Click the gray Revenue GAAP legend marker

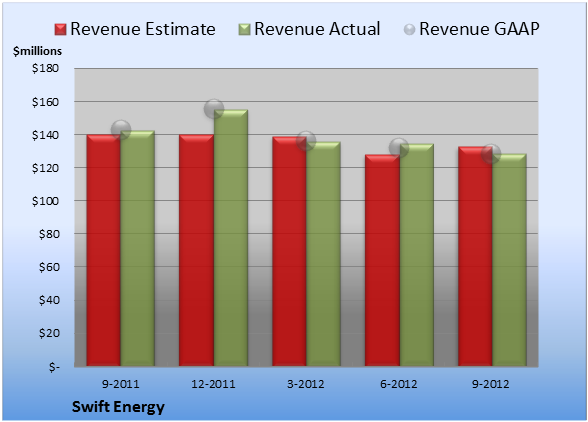coord(410,30)
